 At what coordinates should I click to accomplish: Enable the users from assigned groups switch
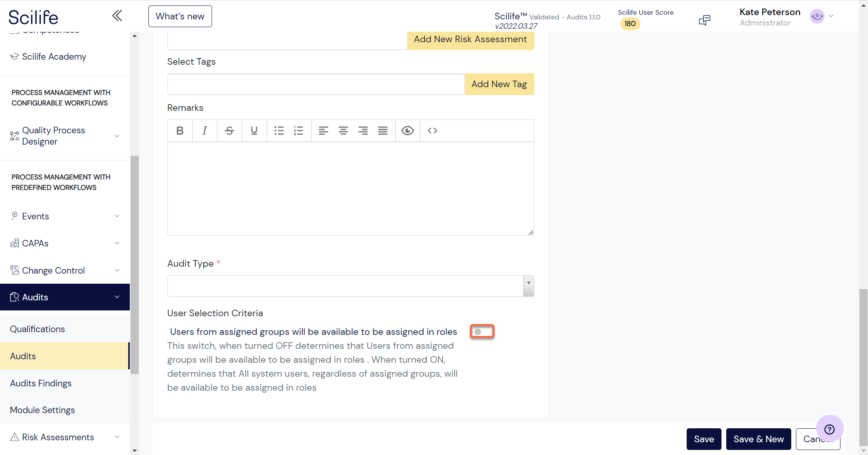tap(482, 332)
